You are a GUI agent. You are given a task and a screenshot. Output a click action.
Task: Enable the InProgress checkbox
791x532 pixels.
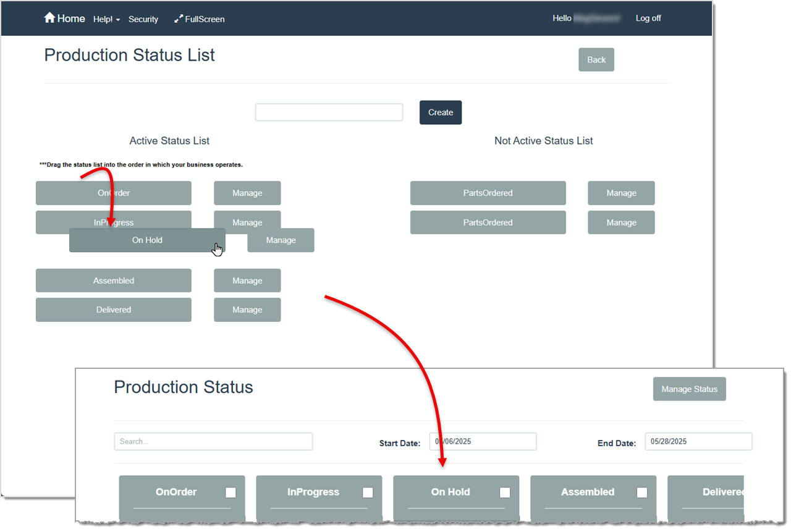pos(368,492)
